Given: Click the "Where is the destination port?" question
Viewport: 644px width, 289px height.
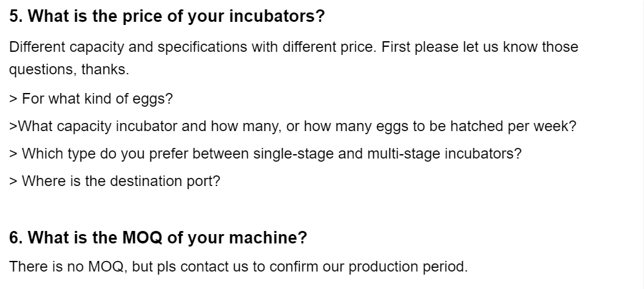Looking at the screenshot, I should pos(120,181).
